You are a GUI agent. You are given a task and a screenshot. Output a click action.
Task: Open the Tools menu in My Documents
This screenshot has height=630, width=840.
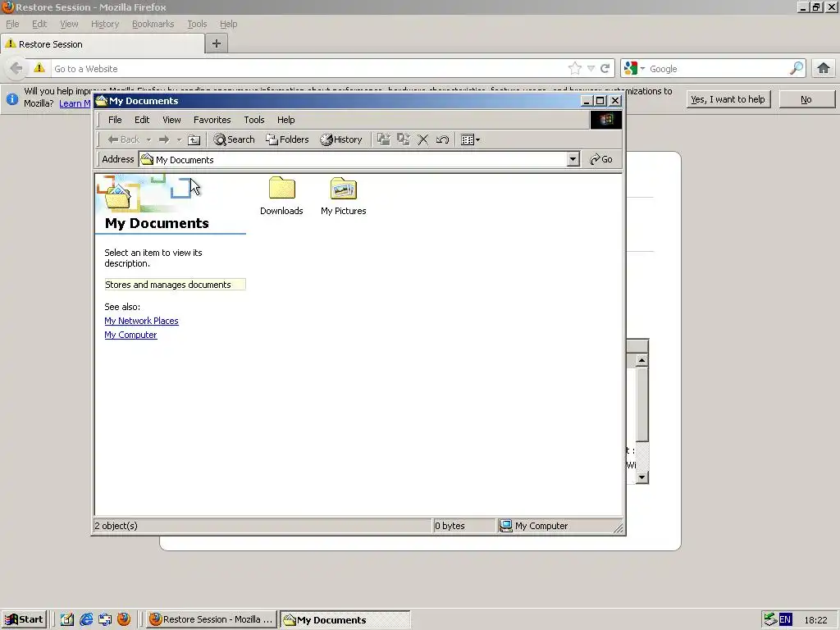(x=254, y=120)
